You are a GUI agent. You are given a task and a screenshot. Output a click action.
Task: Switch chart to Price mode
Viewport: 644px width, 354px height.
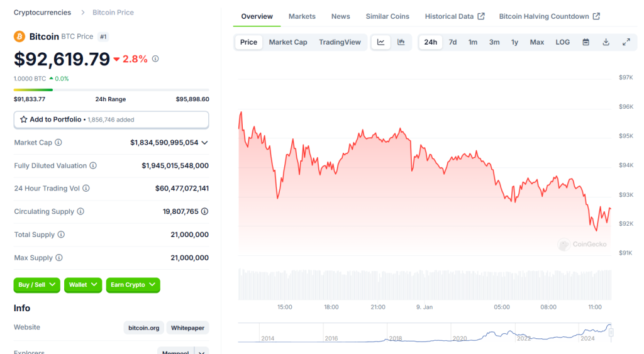(x=248, y=42)
